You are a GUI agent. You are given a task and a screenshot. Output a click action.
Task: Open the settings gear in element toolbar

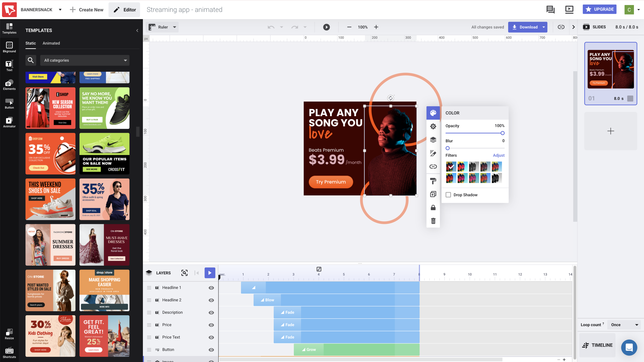[x=433, y=126]
